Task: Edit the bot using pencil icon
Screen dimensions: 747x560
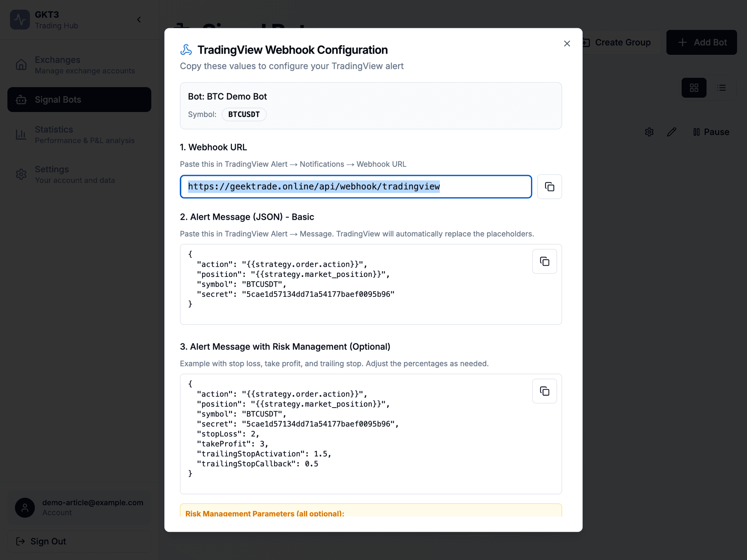Action: 672,132
